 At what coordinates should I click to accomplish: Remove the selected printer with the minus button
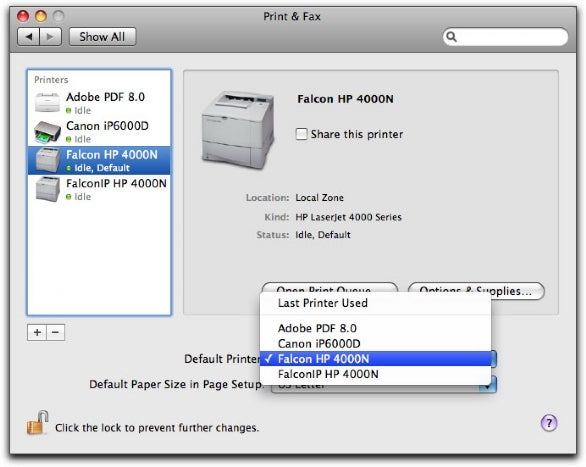(x=55, y=332)
